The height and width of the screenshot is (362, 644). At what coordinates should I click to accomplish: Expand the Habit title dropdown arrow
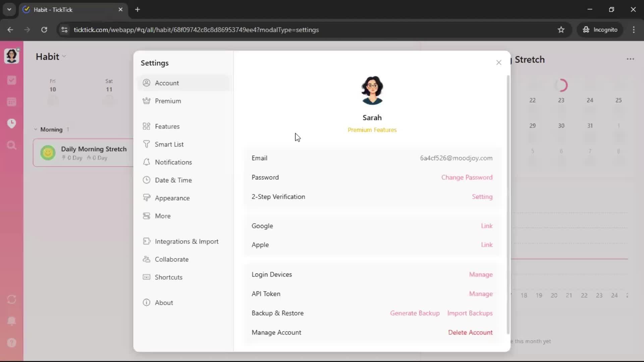pos(64,57)
